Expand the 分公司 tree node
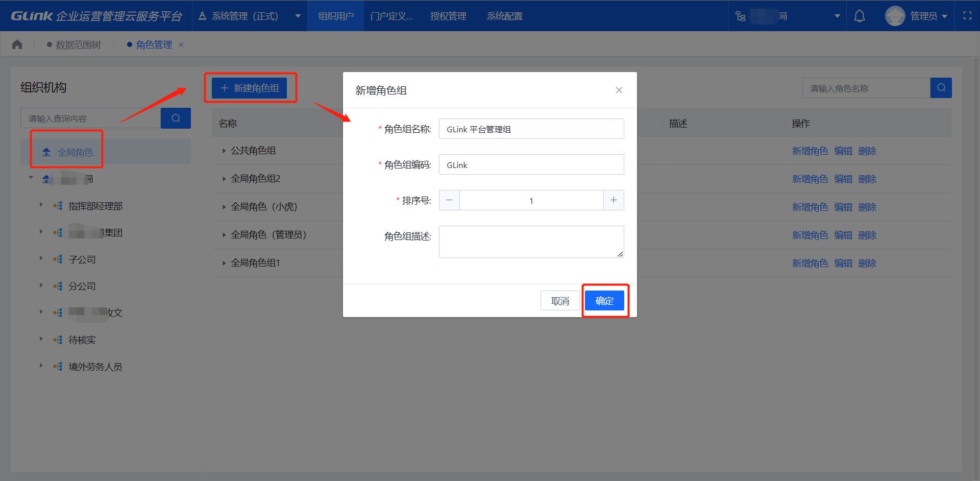The image size is (980, 481). (41, 285)
